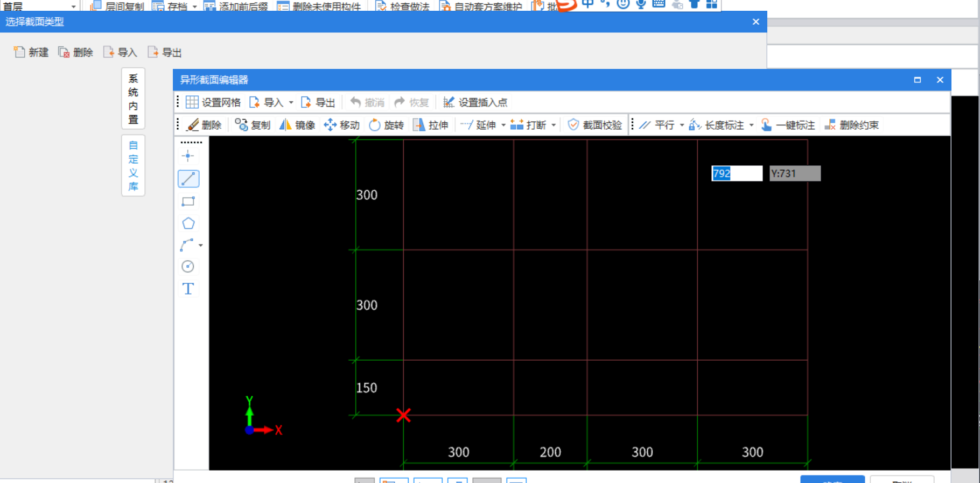Expand the arc tool dropdown arrow
This screenshot has height=483, width=980.
pyautogui.click(x=201, y=246)
